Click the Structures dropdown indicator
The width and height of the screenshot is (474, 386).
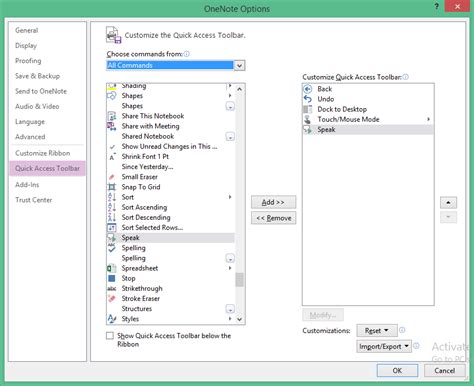(x=230, y=309)
